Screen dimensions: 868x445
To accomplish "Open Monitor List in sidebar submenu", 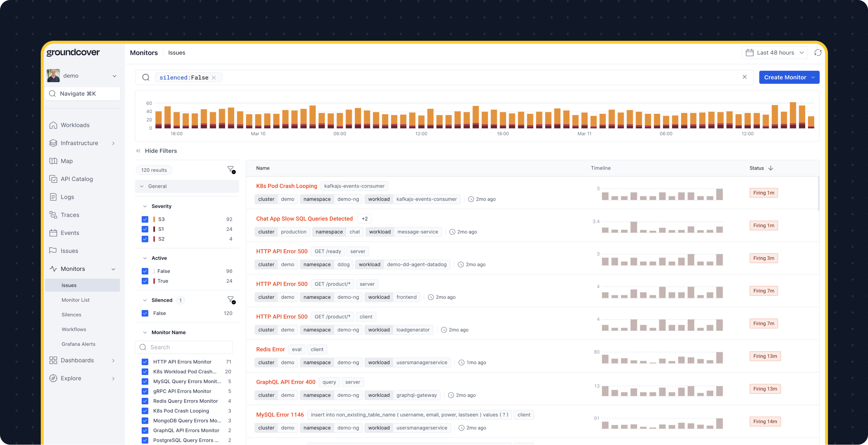I will tap(75, 300).
